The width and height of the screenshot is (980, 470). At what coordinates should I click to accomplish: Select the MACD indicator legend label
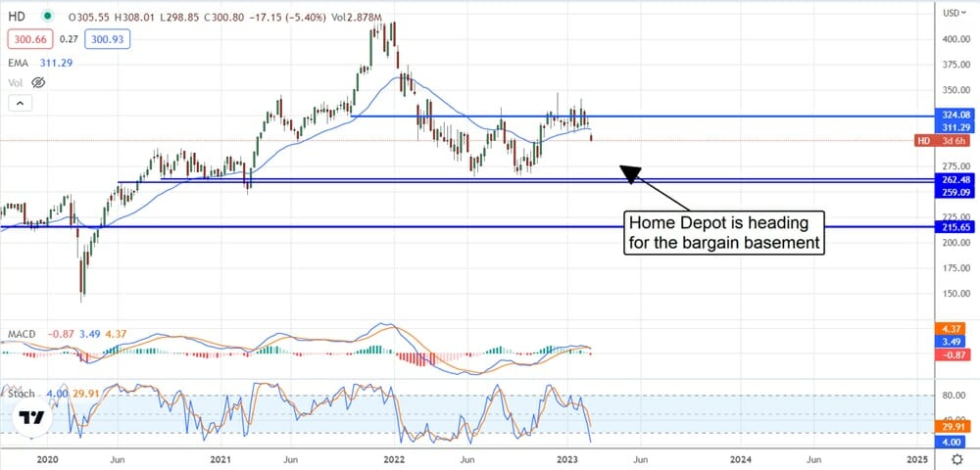[x=22, y=335]
